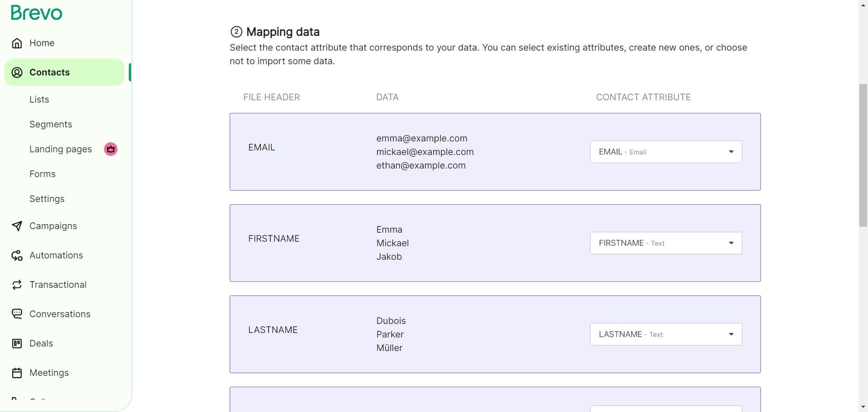Open the Segments section
This screenshot has width=868, height=412.
51,124
